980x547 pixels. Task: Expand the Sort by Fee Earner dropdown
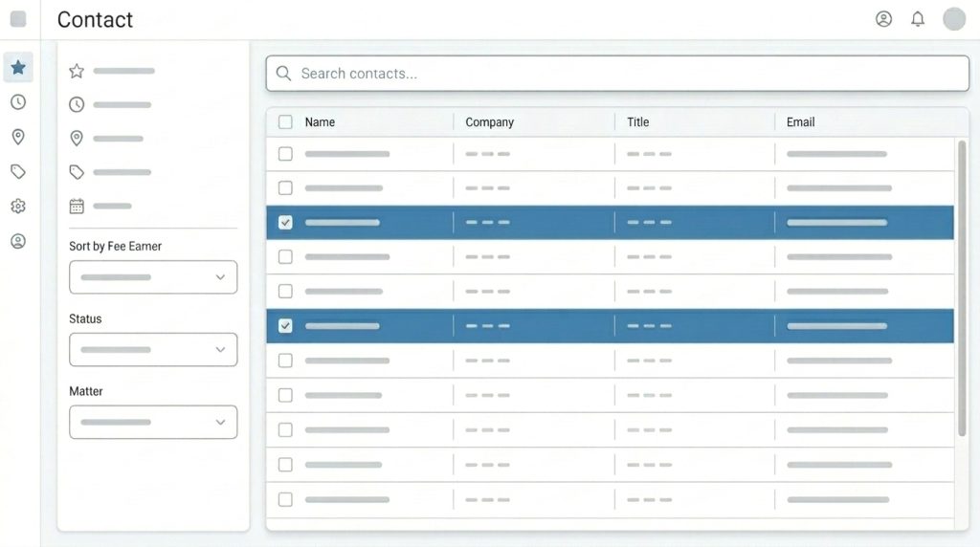pyautogui.click(x=153, y=277)
